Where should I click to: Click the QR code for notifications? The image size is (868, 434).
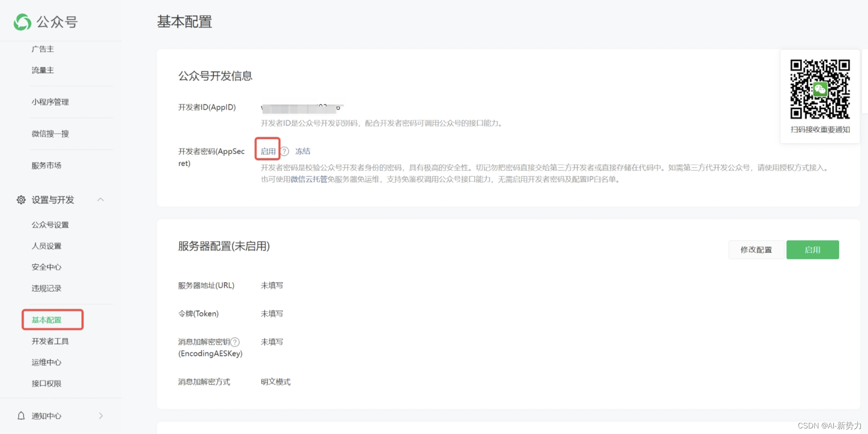(x=820, y=89)
